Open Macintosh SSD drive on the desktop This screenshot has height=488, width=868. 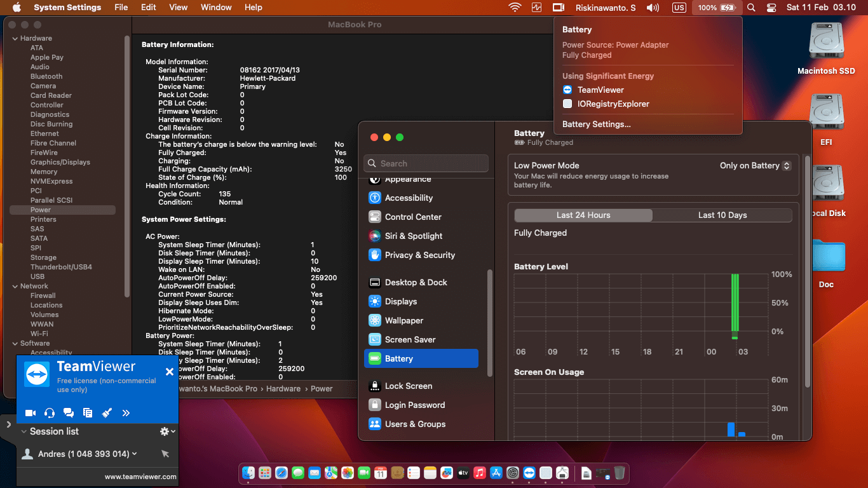(826, 48)
